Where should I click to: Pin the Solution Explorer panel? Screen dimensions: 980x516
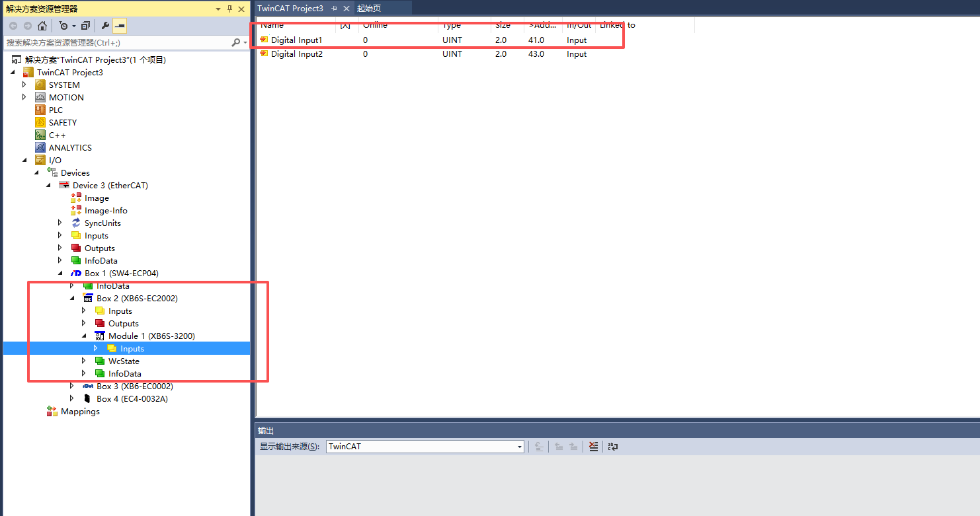[229, 9]
